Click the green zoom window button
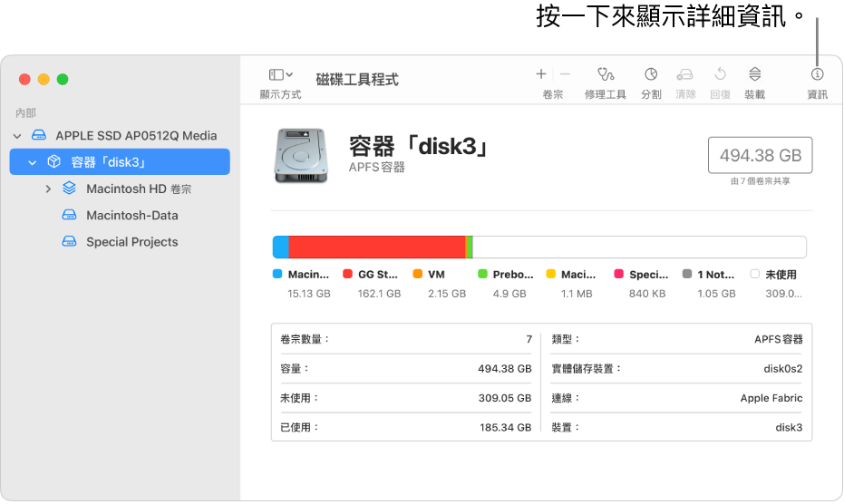This screenshot has width=844, height=504. click(x=63, y=80)
